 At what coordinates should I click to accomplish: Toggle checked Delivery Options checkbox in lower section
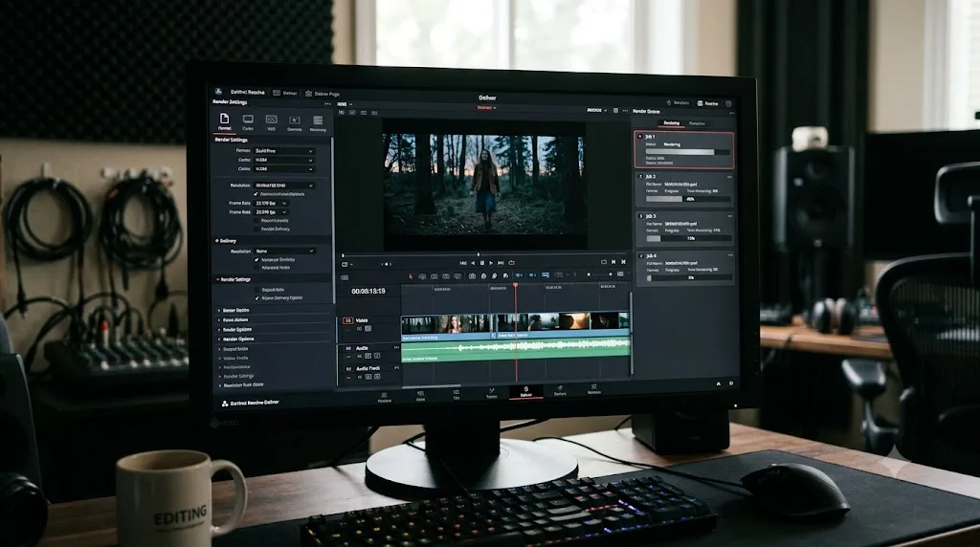click(x=256, y=297)
